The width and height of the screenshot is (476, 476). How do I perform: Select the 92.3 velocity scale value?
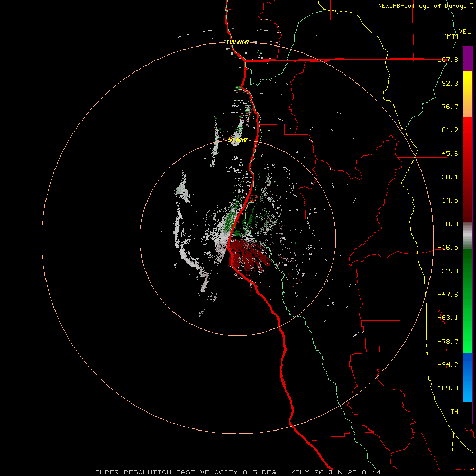pyautogui.click(x=450, y=83)
